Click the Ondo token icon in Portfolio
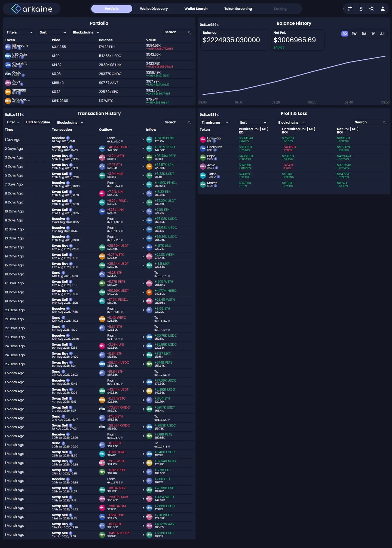This screenshot has height=548, width=392. click(8, 74)
